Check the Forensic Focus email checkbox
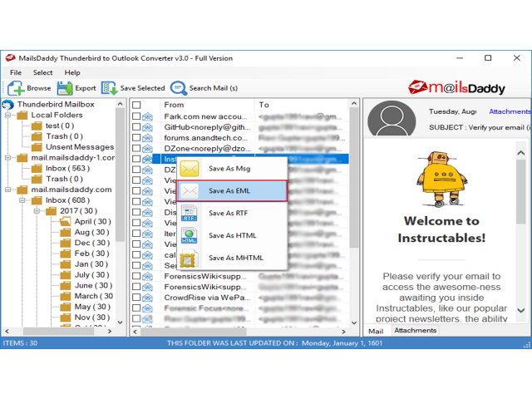 click(136, 308)
